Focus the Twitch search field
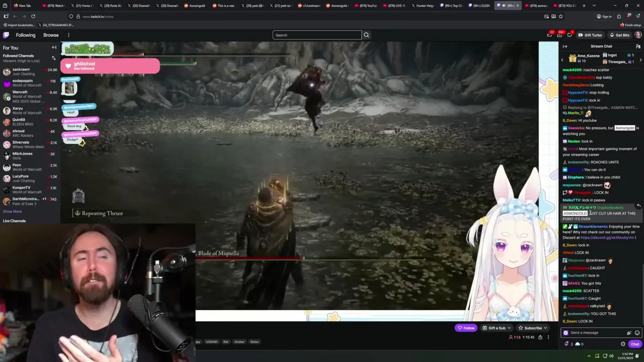644x362 pixels. click(x=317, y=35)
